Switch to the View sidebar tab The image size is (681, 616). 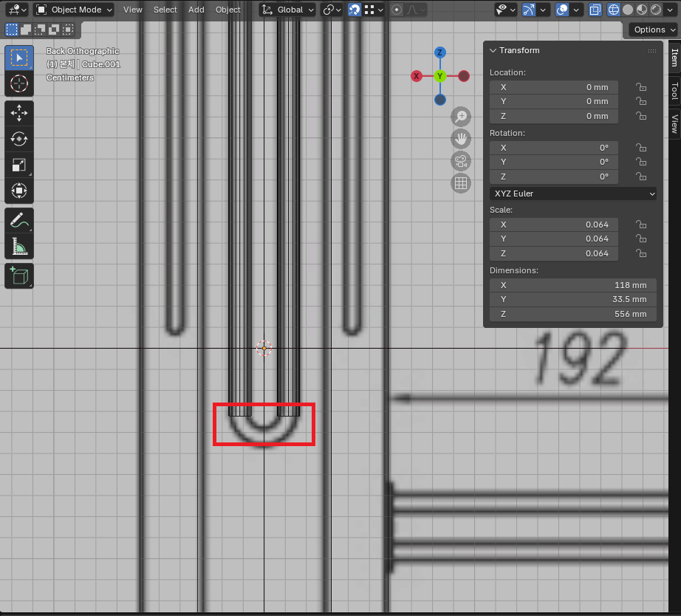coord(674,124)
